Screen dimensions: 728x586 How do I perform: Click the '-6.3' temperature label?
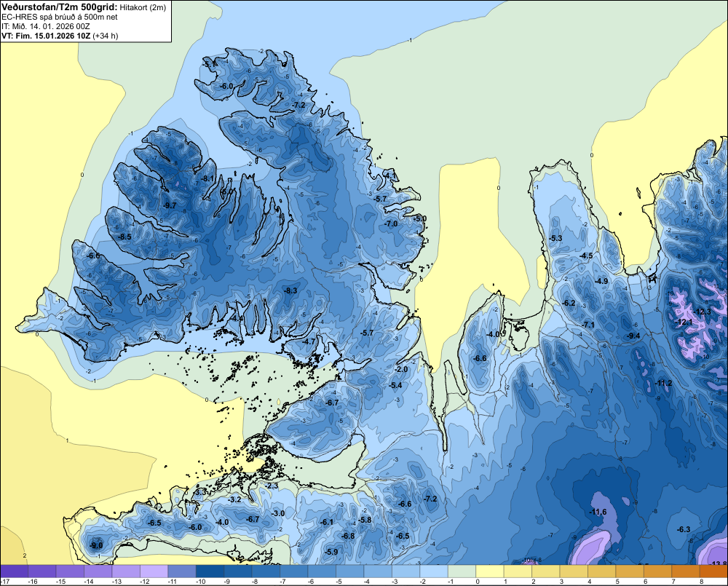(x=684, y=529)
